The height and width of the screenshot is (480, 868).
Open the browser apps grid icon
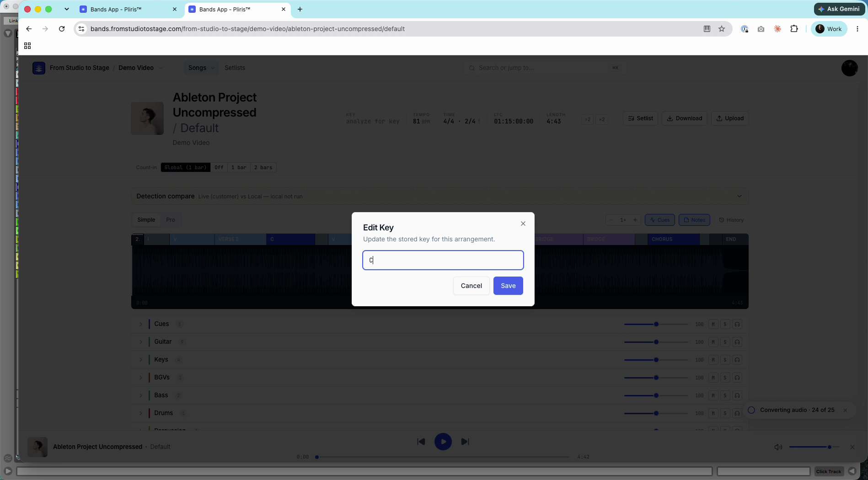pos(27,46)
